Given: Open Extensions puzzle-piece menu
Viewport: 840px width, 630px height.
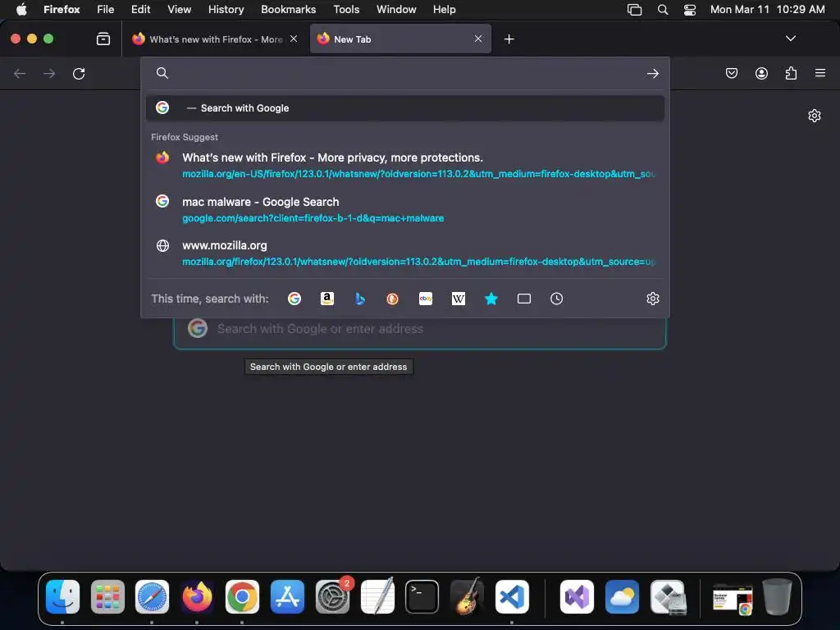Looking at the screenshot, I should point(791,73).
